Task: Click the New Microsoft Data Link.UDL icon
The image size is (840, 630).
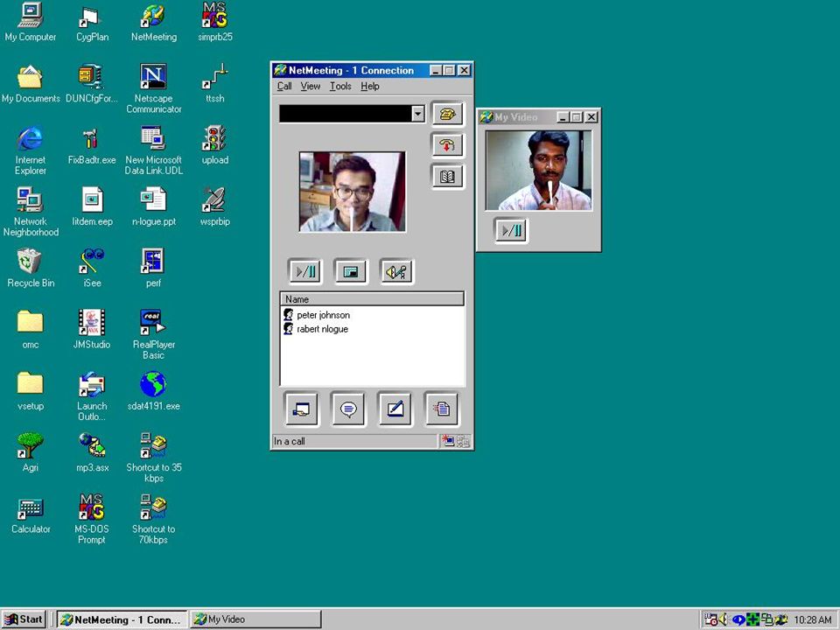Action: pos(154,150)
